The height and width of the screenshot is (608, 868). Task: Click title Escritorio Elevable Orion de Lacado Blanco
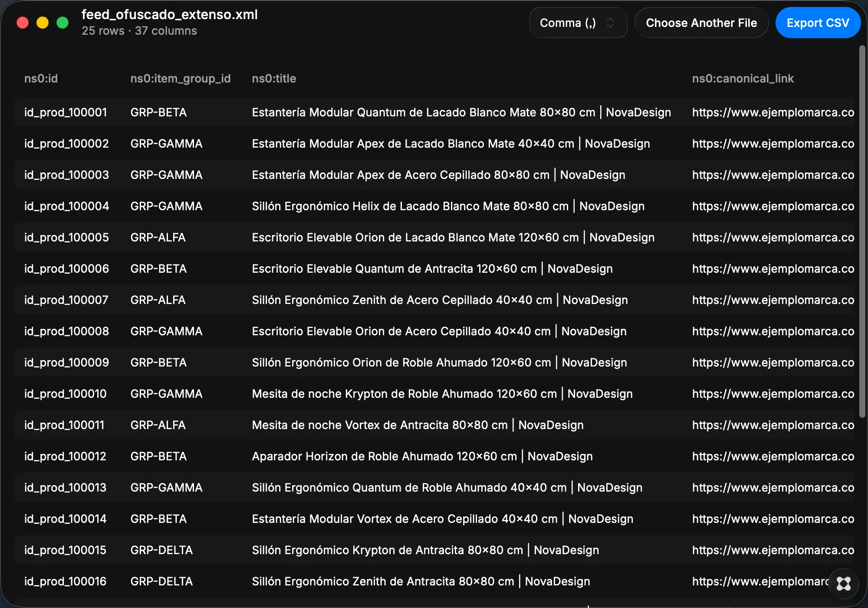tap(453, 238)
